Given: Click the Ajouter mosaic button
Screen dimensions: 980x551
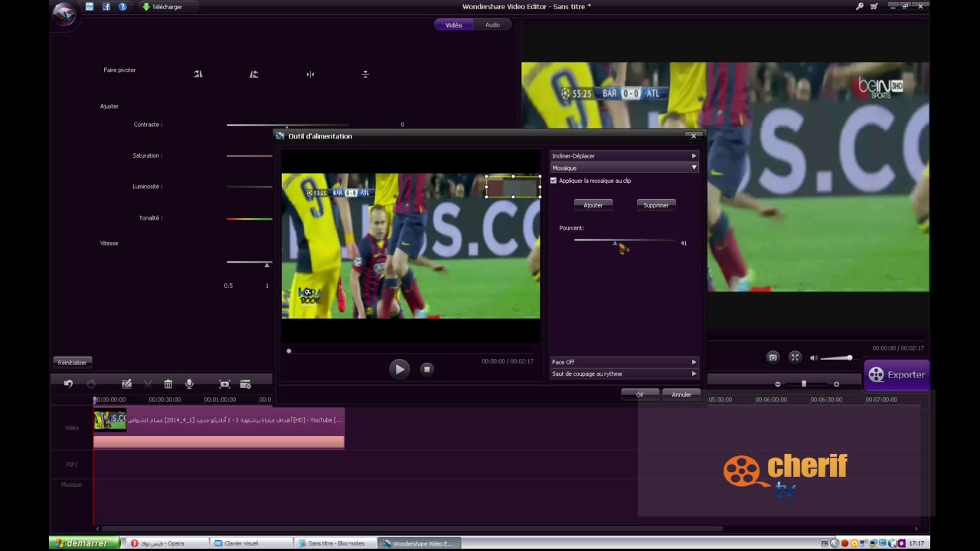Looking at the screenshot, I should coord(593,205).
